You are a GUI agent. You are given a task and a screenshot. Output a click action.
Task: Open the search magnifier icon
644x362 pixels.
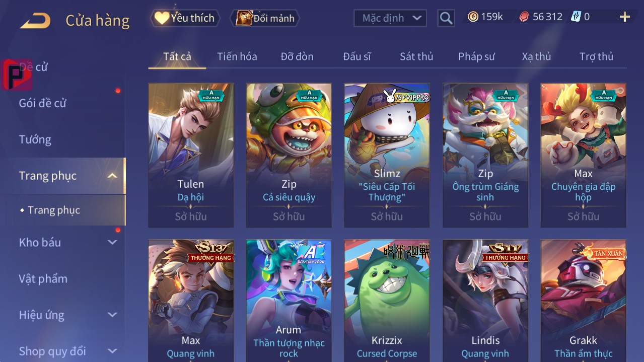(446, 18)
